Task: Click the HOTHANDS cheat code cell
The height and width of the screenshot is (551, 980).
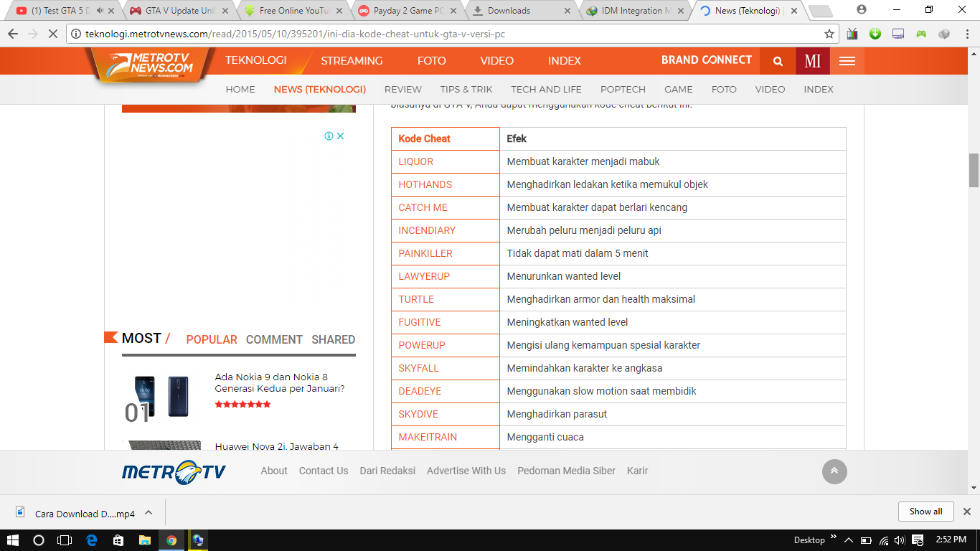Action: coord(446,184)
